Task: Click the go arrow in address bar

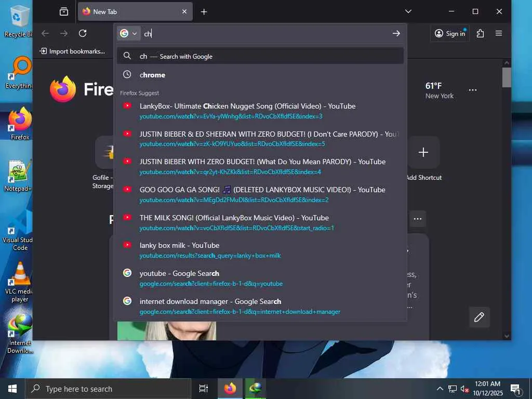Action: tap(396, 33)
